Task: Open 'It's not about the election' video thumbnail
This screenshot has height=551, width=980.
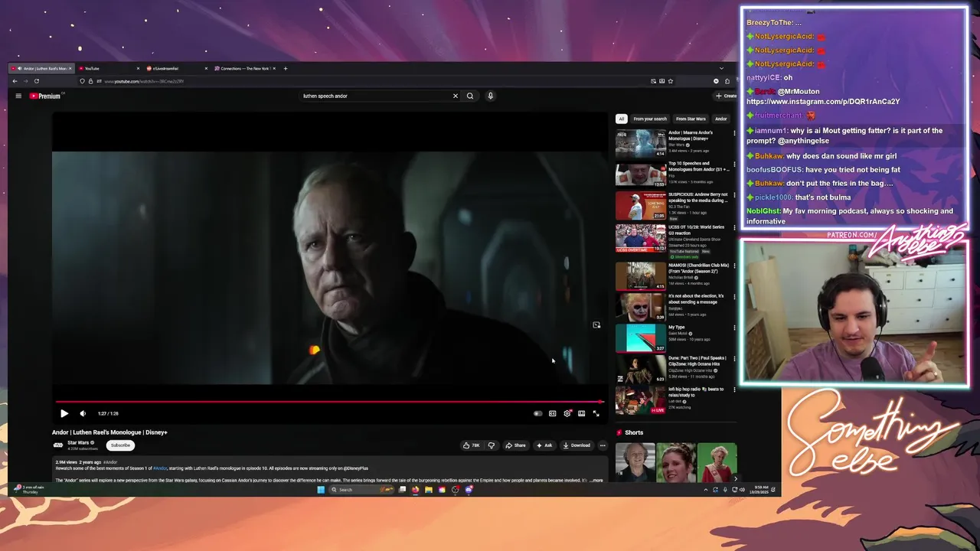Action: coord(641,307)
